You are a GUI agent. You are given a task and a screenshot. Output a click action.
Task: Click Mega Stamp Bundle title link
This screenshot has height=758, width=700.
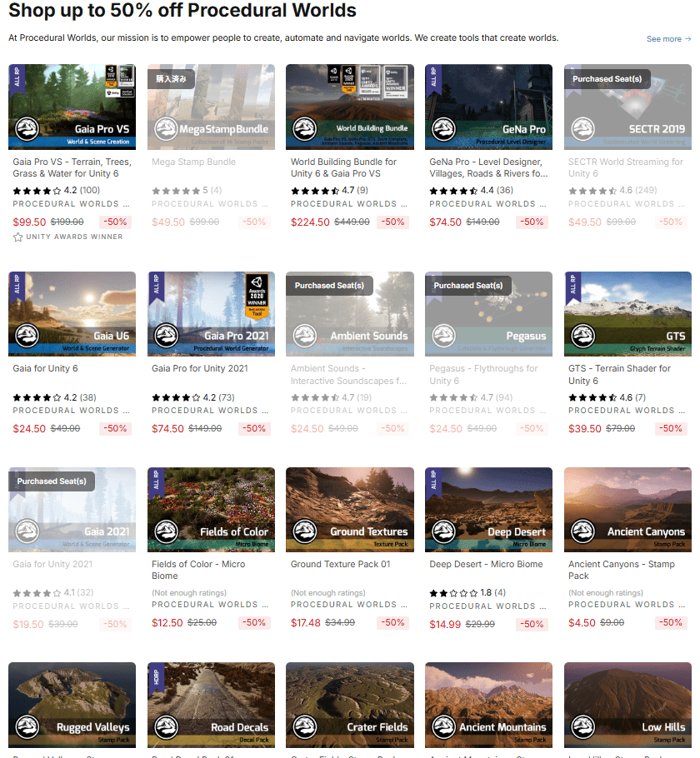pos(193,162)
